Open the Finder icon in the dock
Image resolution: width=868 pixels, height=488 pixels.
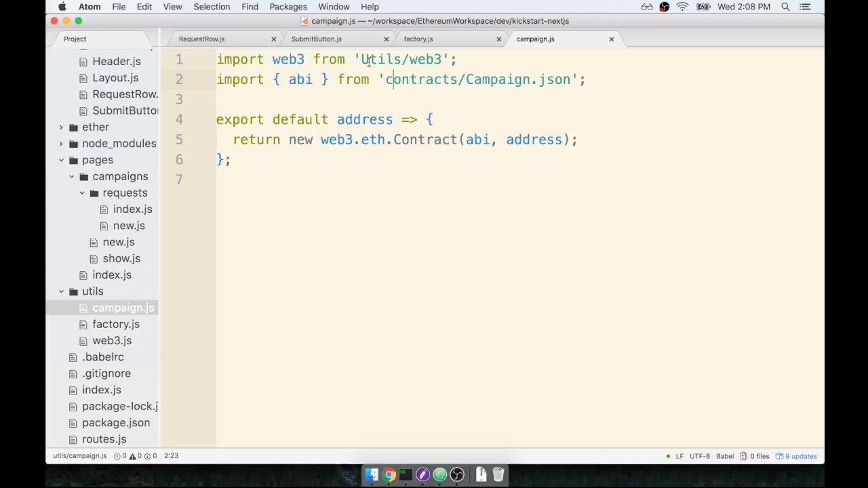(372, 474)
